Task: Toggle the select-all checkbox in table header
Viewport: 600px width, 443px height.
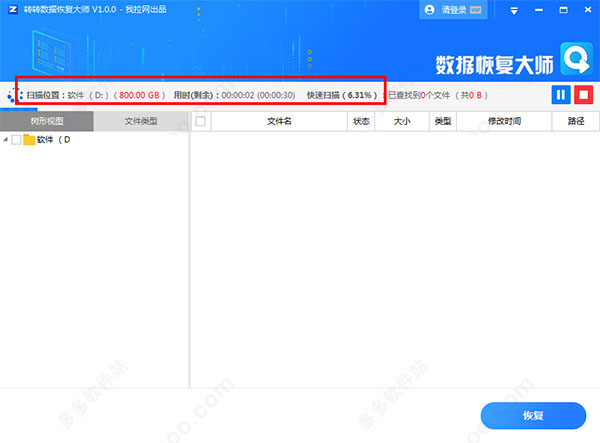Action: click(x=200, y=121)
